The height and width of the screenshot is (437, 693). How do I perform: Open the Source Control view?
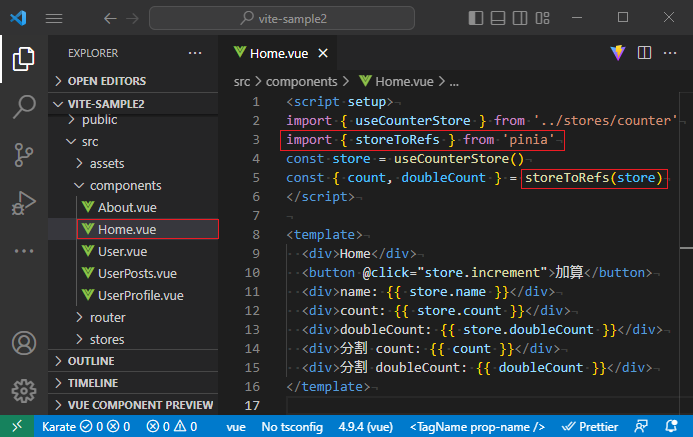pyautogui.click(x=23, y=155)
